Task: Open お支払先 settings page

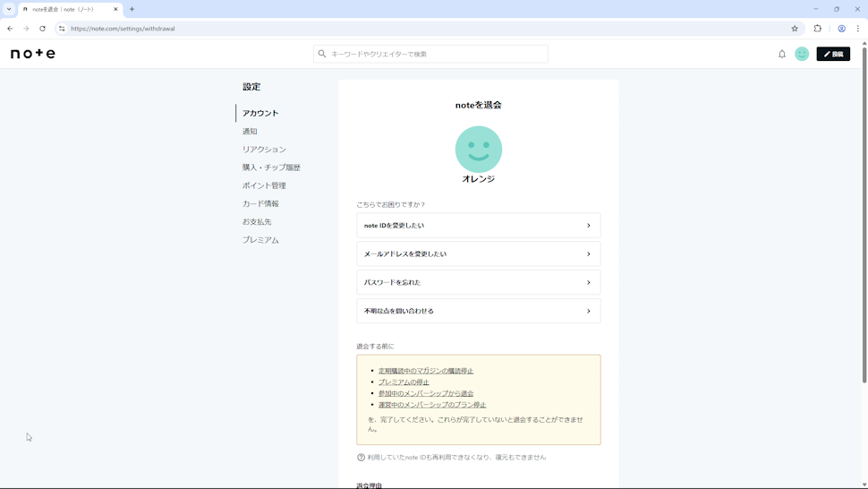Action: (x=257, y=221)
